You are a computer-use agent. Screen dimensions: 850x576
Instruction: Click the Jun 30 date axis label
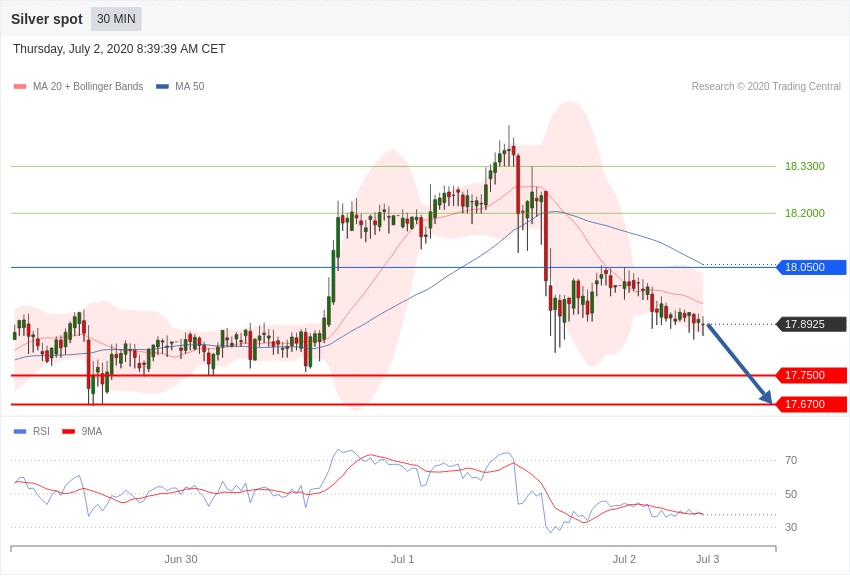pos(181,559)
